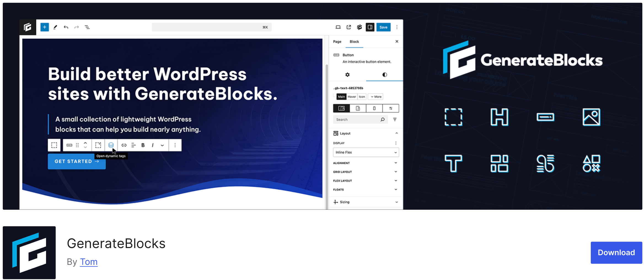
Task: Open page in new tab via external link icon
Action: [349, 27]
